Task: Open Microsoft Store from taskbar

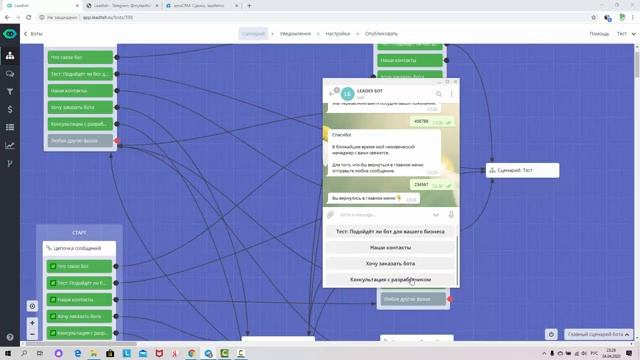Action: click(110, 353)
